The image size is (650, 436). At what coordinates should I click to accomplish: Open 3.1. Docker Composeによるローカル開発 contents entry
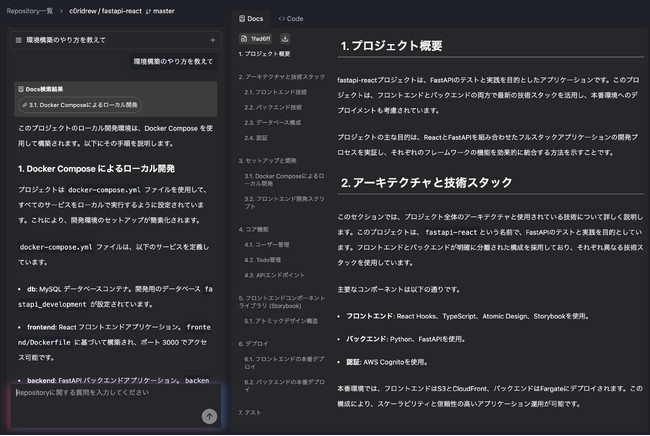click(x=284, y=180)
